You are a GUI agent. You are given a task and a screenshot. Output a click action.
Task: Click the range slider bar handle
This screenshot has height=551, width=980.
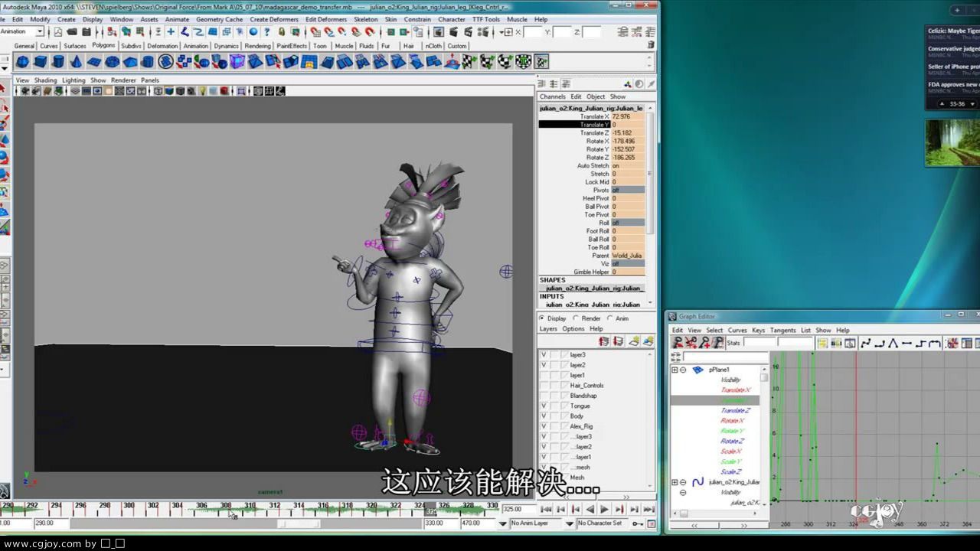click(299, 524)
